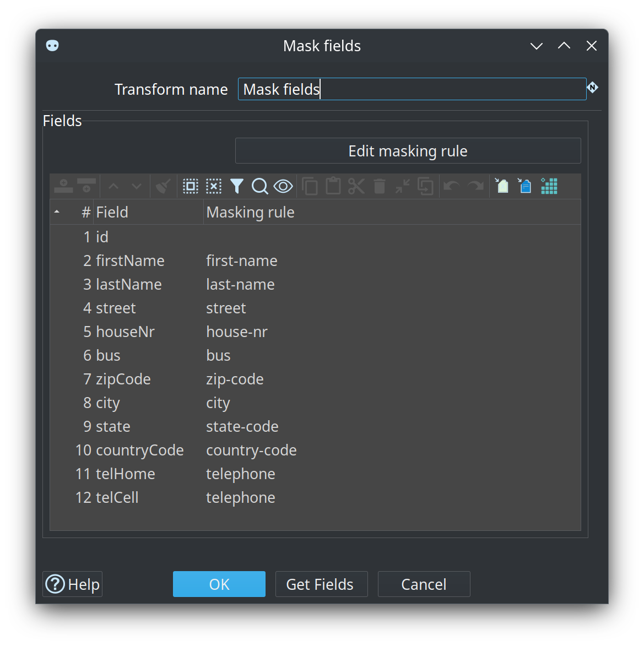Select the state-code masking rule cell
Screen dimensions: 644x646
pos(392,426)
